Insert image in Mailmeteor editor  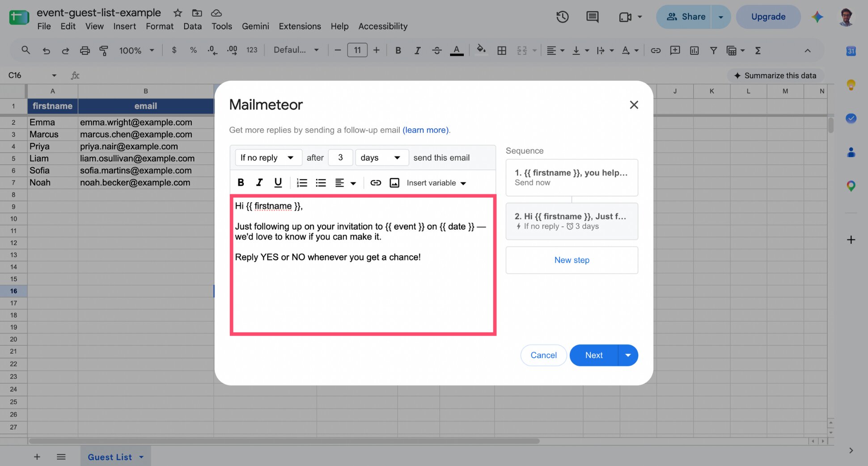(x=394, y=182)
